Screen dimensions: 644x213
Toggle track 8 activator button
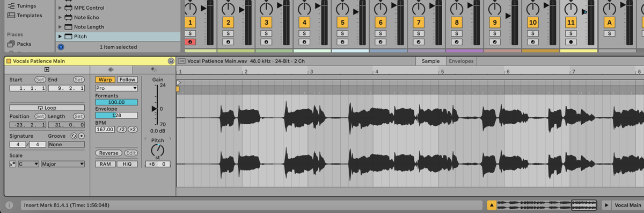coord(457,23)
